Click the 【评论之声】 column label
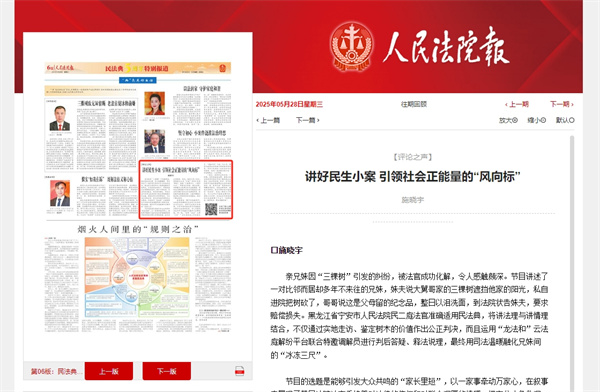The height and width of the screenshot is (392, 600). click(413, 157)
